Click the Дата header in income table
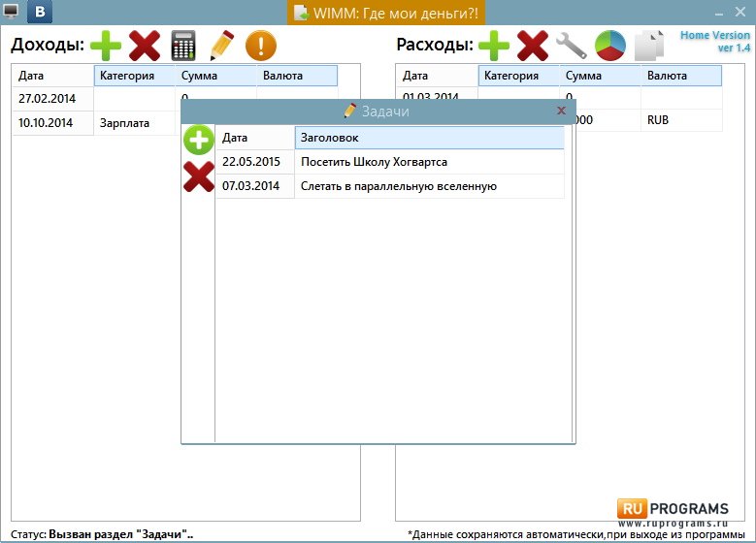 (x=52, y=76)
